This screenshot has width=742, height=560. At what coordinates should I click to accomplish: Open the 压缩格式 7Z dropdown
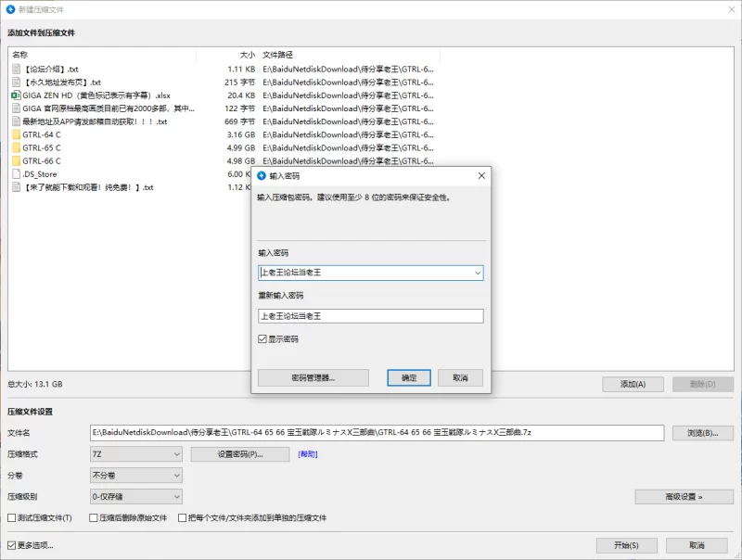coord(136,454)
